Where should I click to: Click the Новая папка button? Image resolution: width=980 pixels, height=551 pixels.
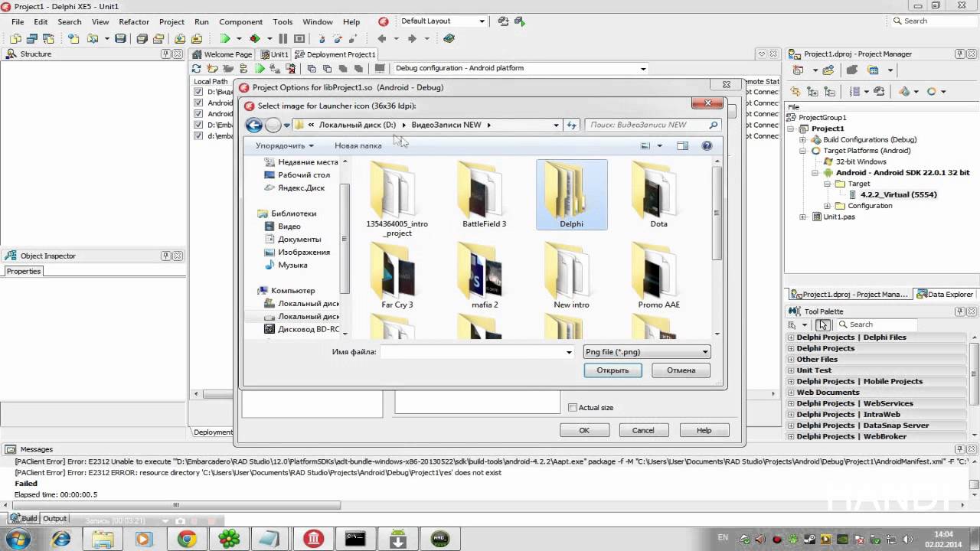(x=358, y=145)
